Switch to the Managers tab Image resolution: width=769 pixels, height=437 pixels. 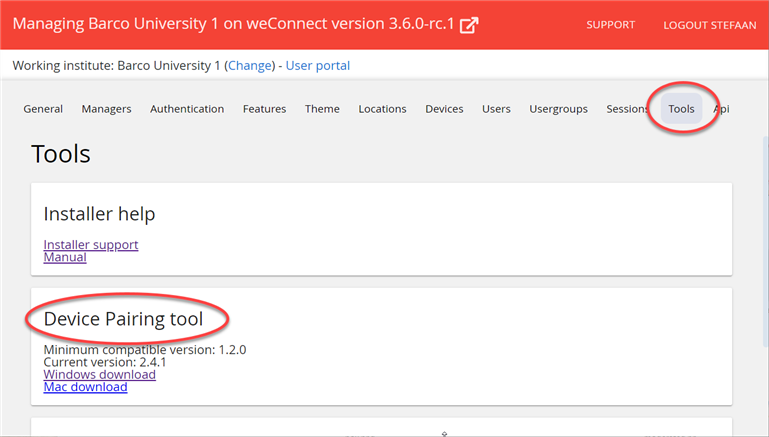click(x=106, y=109)
